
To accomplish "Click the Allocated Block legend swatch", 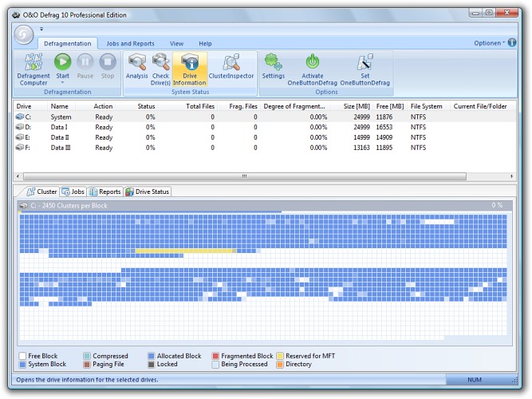I will 152,356.
